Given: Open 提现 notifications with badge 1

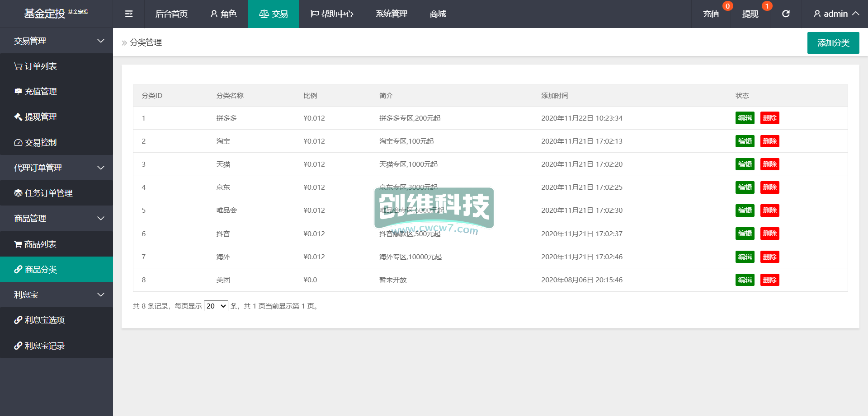Looking at the screenshot, I should pos(750,14).
